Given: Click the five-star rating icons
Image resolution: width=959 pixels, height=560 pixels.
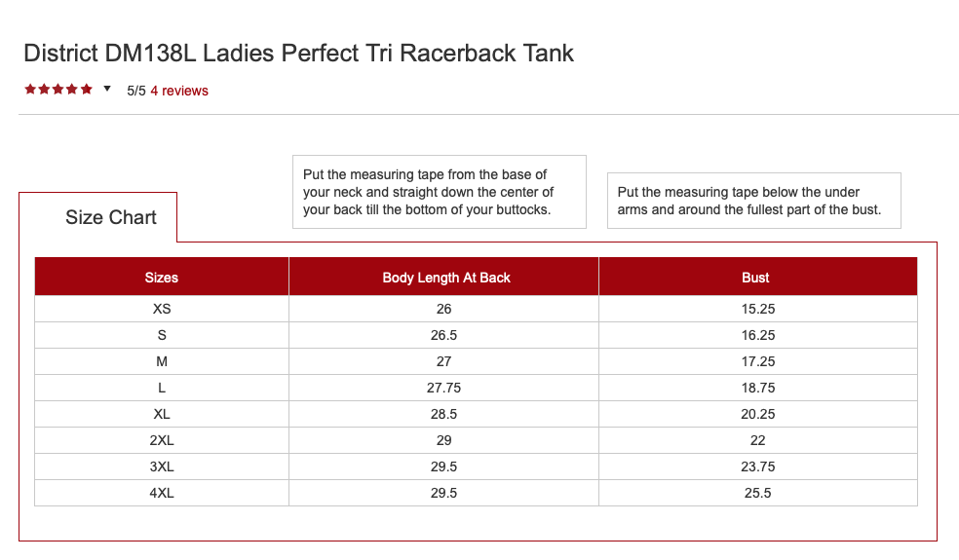Looking at the screenshot, I should [58, 90].
